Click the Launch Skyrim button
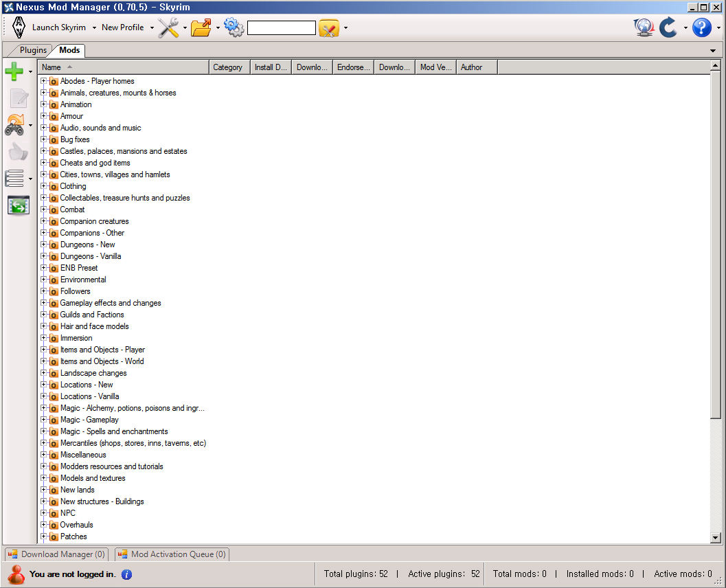726x588 pixels. [x=59, y=27]
